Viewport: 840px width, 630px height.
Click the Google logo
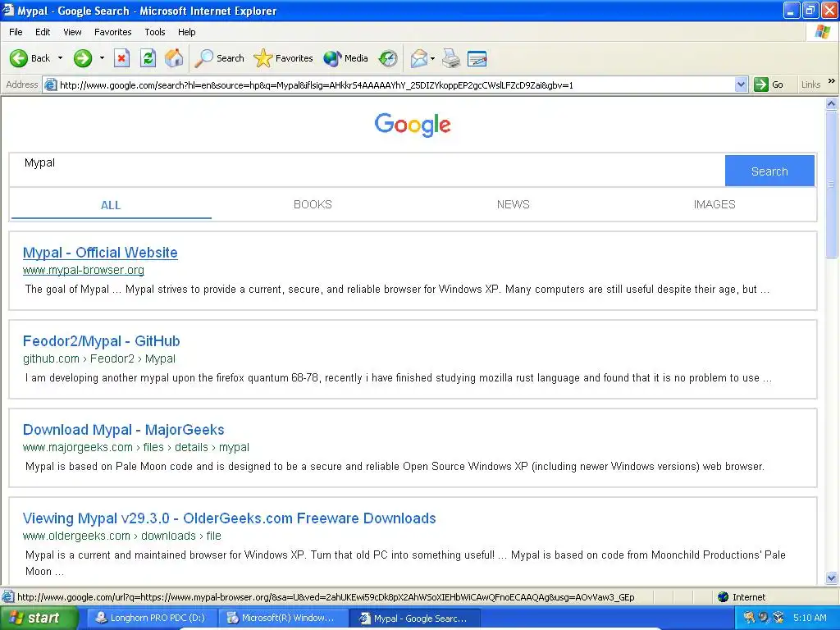[413, 125]
